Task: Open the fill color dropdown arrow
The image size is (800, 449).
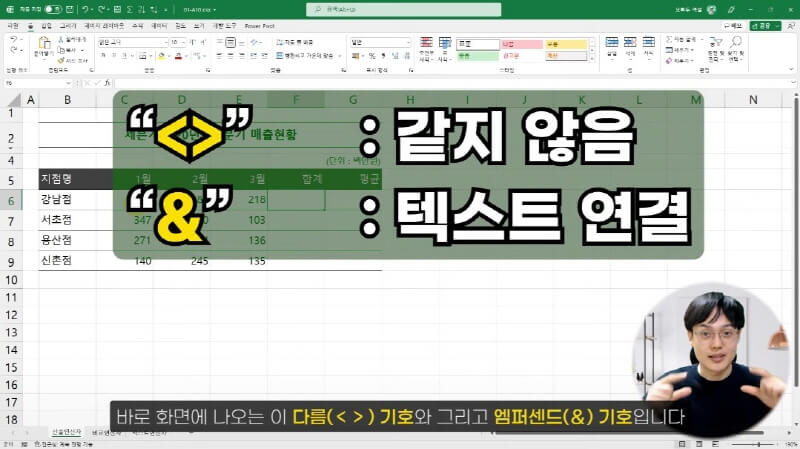Action: [169, 56]
